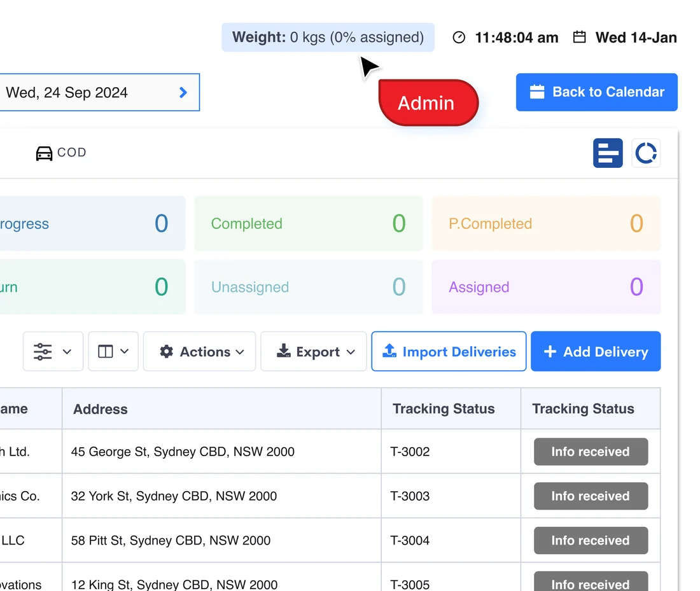Click the Weight 0 kgs indicator
The height and width of the screenshot is (591, 700).
pyautogui.click(x=328, y=37)
